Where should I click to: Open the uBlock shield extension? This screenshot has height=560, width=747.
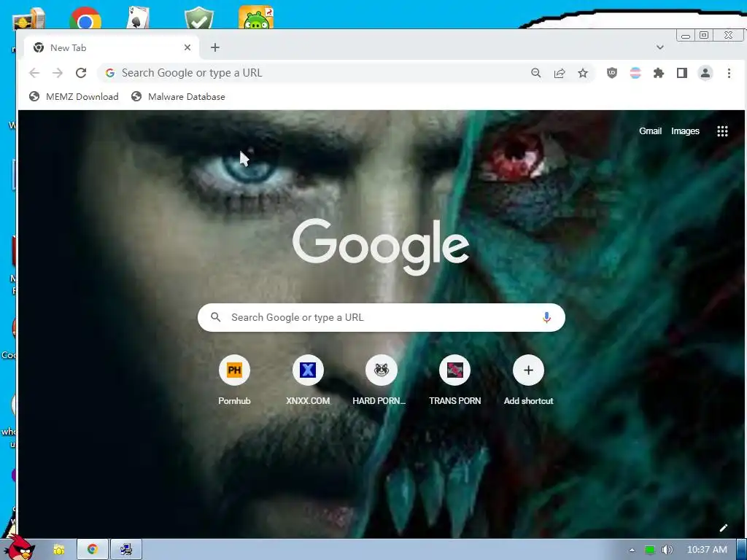pos(612,73)
